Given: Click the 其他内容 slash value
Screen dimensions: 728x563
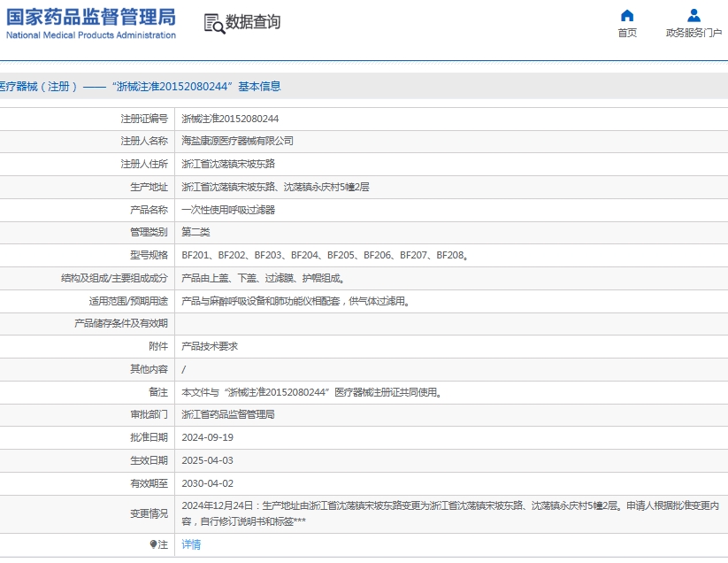Looking at the screenshot, I should [184, 370].
